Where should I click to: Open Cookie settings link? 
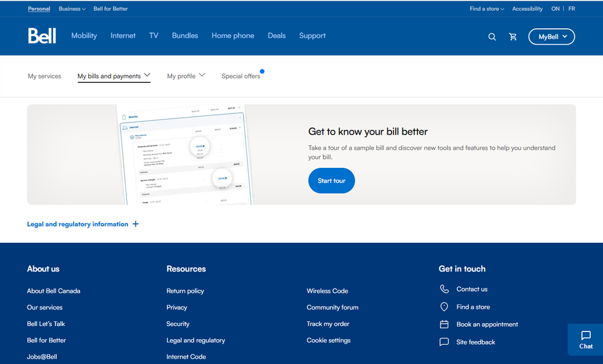(329, 340)
